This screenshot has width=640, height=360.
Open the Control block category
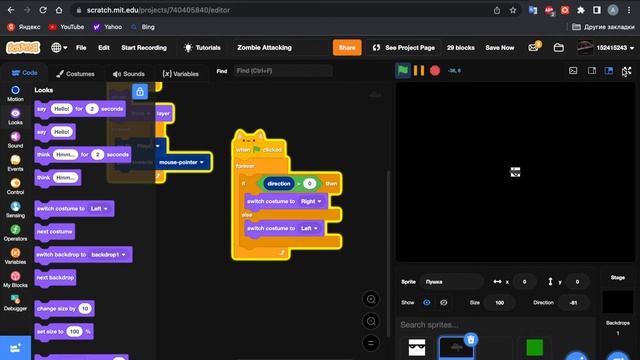tap(15, 187)
